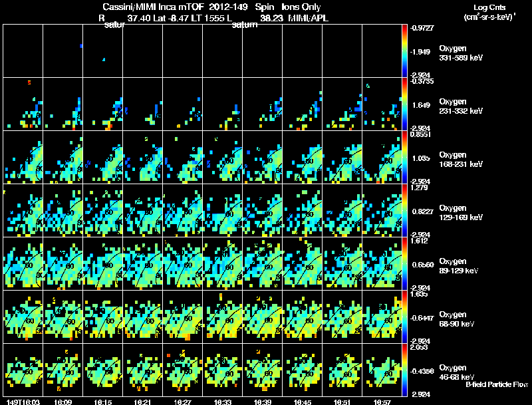This screenshot has width=532, height=405.
Task: Open the Oxygen 46-68 keV panel at 16:51
Action: pos(342,370)
